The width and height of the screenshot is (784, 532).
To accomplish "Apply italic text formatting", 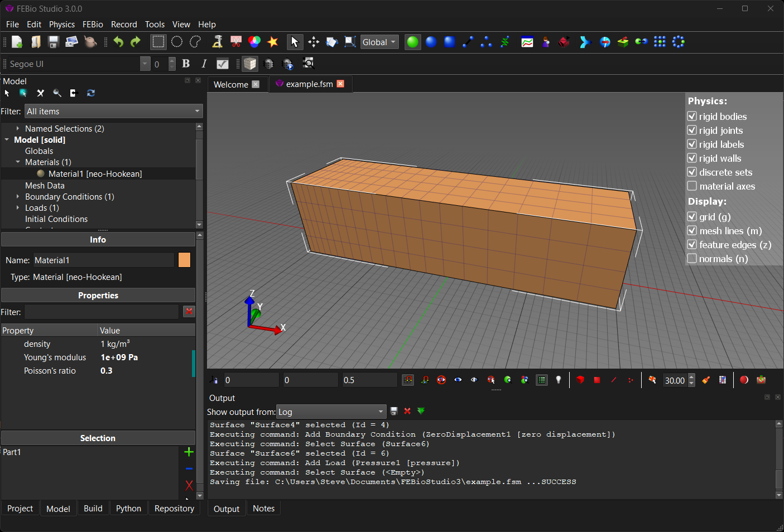I will (x=204, y=64).
